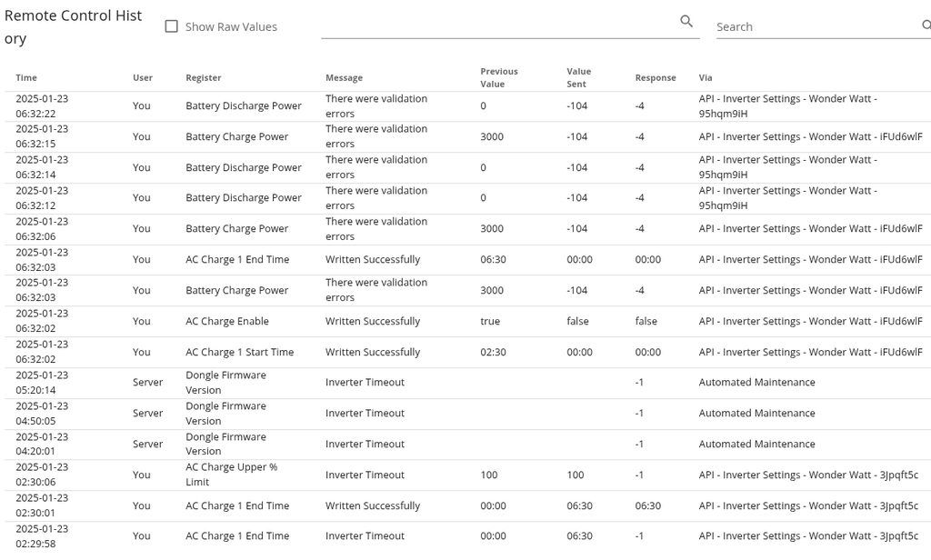The width and height of the screenshot is (931, 560).
Task: Tick the Show Raw Values checkbox
Action: click(171, 26)
